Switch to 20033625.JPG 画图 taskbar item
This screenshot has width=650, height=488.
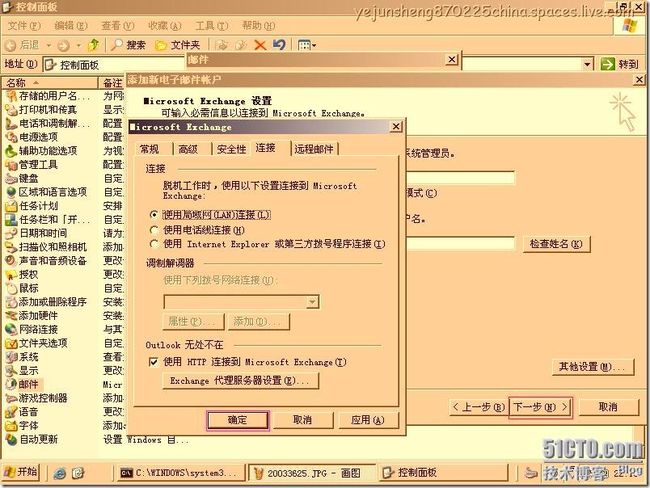312,473
